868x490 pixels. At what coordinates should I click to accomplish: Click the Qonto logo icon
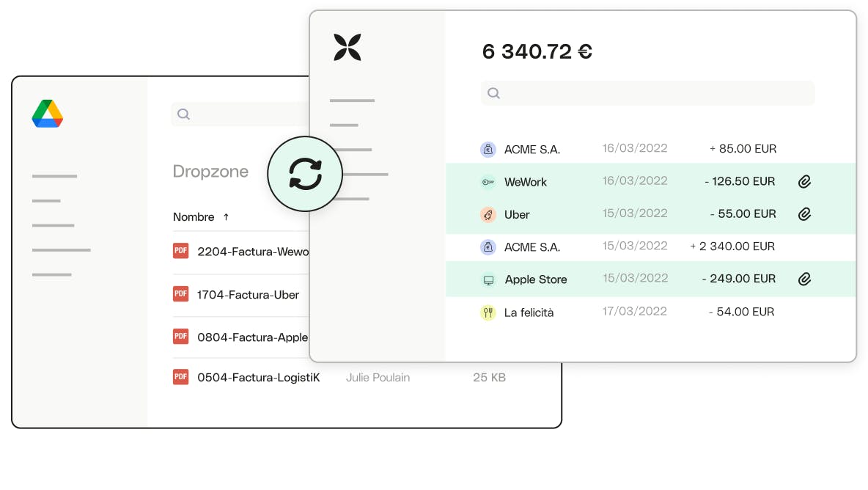coord(347,46)
